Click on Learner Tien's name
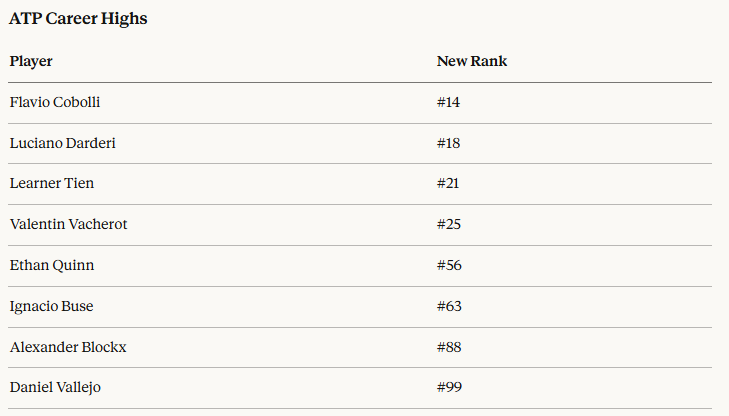This screenshot has width=729, height=416. pyautogui.click(x=52, y=184)
